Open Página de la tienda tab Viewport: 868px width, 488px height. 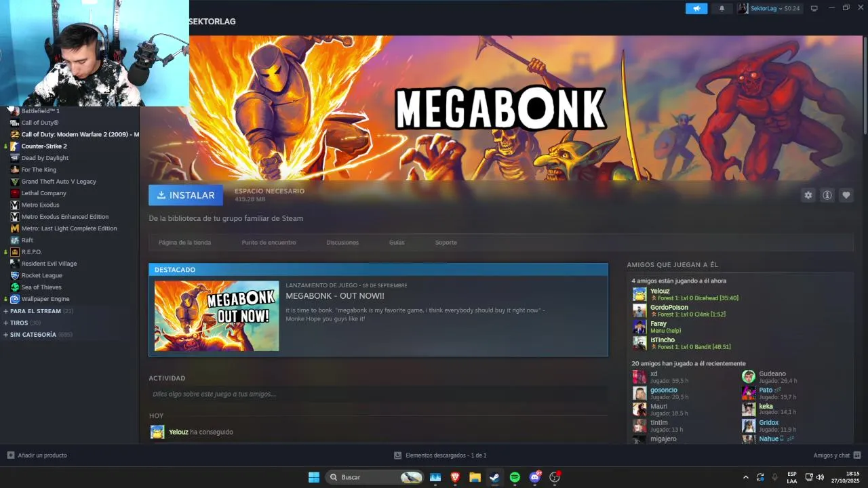click(184, 243)
